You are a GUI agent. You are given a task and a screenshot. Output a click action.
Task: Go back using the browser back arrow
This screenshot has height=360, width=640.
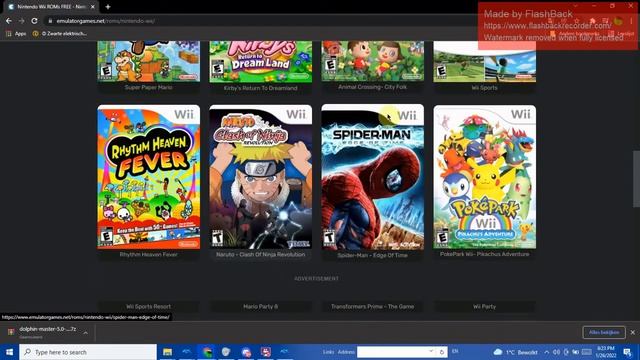pos(9,21)
